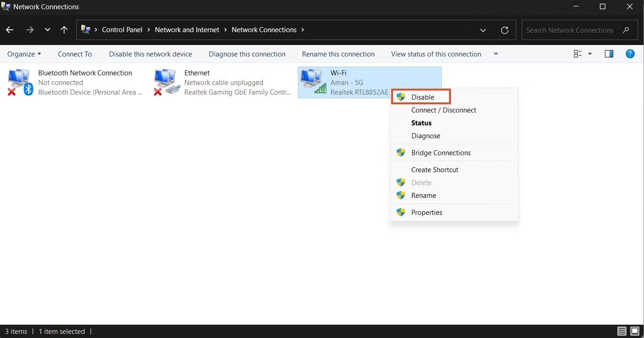This screenshot has width=644, height=338.
Task: Open the view options dropdown arrow
Action: click(x=590, y=54)
